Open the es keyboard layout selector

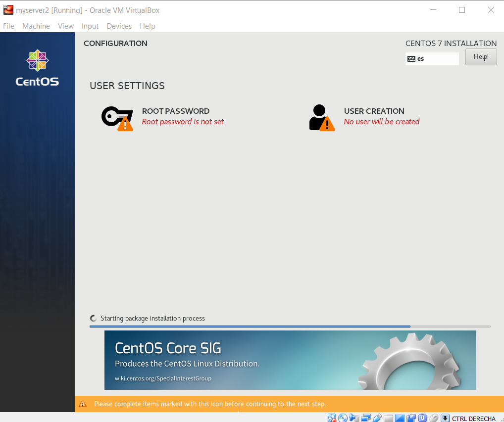coord(432,59)
